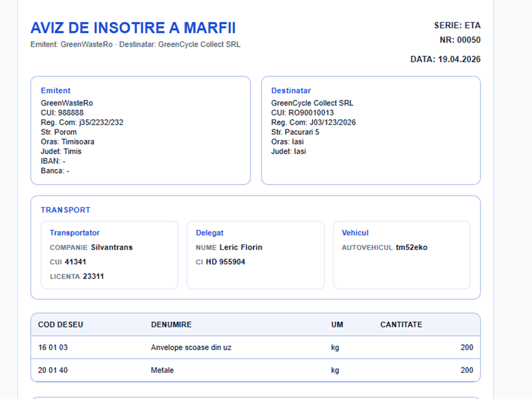The image size is (532, 399).
Task: Select company name Silvantrans
Action: (x=112, y=247)
